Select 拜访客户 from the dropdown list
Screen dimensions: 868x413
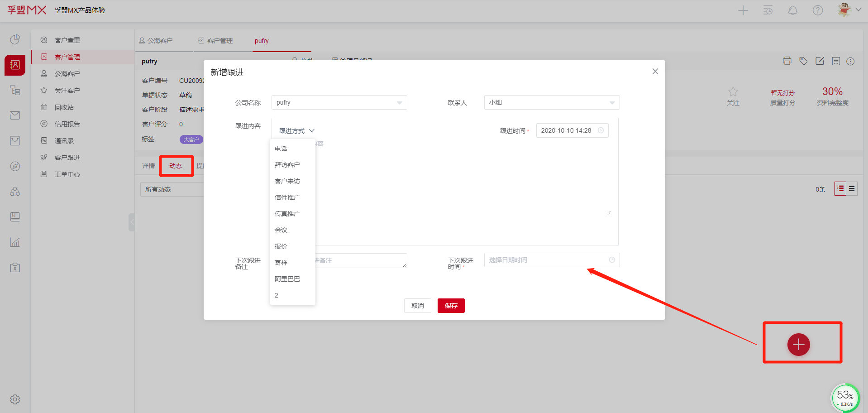pos(287,165)
